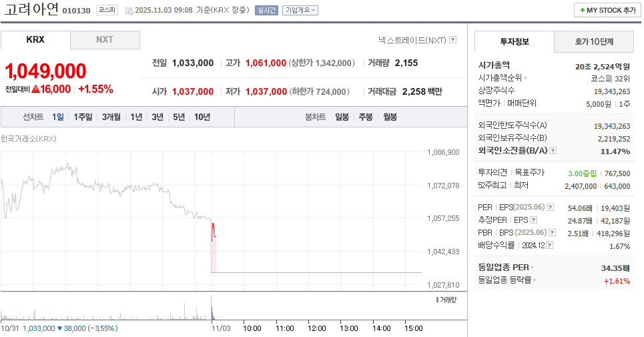The width and height of the screenshot is (644, 337).
Task: Click the PER value 54.06배
Action: click(580, 208)
